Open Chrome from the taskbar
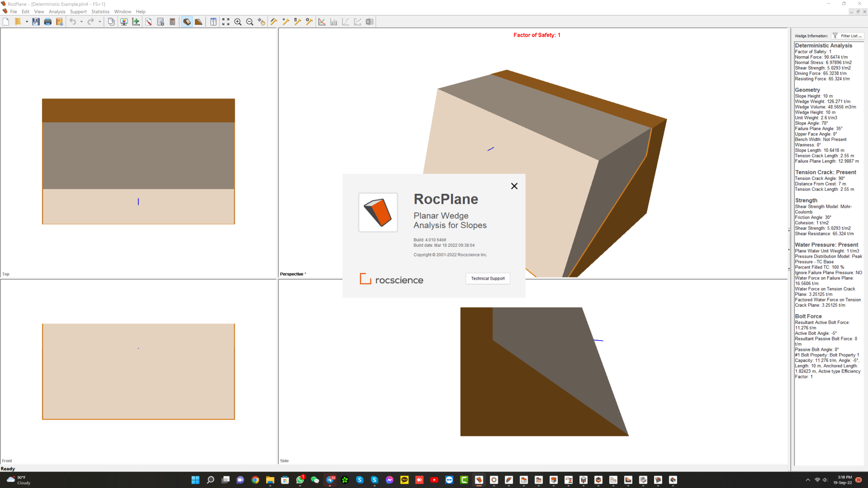This screenshot has height=488, width=868. [255, 480]
